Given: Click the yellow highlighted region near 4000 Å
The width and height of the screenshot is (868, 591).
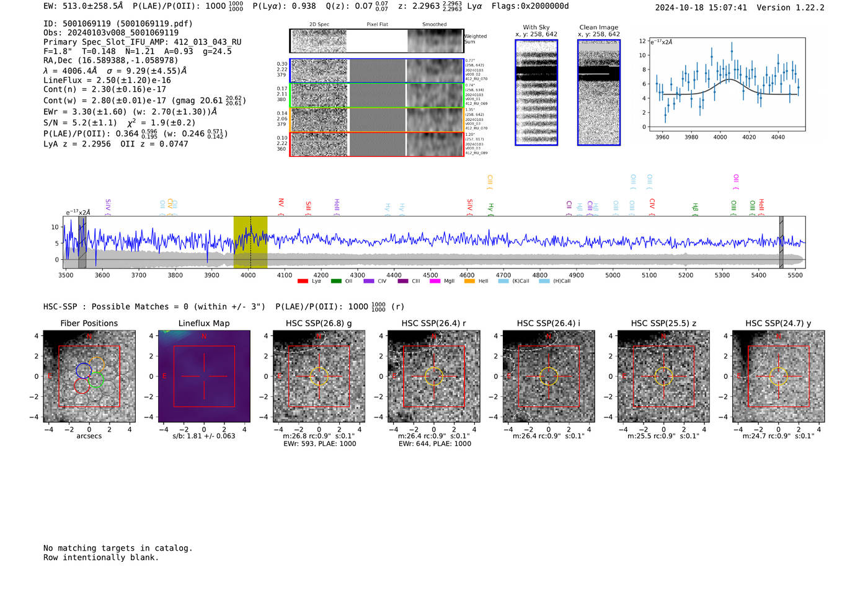Looking at the screenshot, I should 250,242.
